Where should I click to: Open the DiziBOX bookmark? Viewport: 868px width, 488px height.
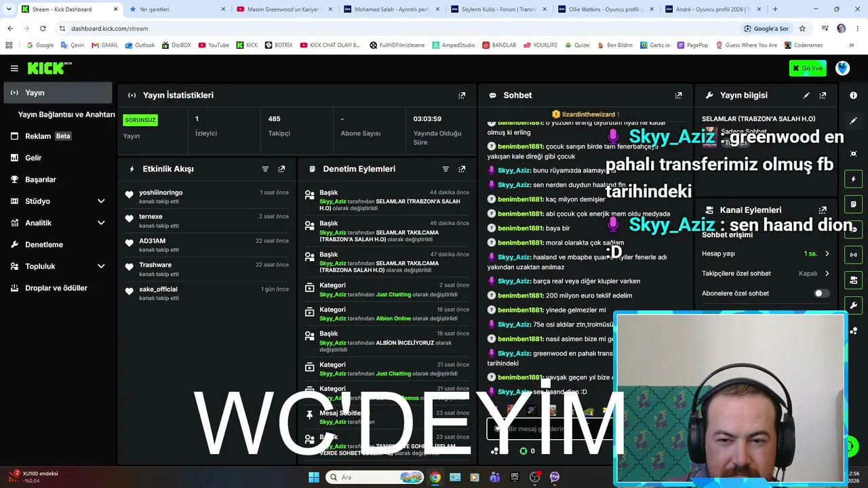point(176,45)
